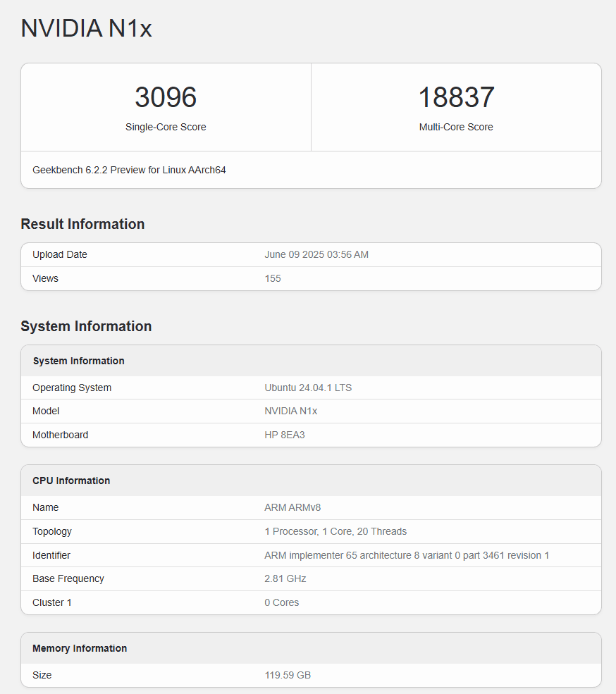The width and height of the screenshot is (616, 694).
Task: Click the Views label
Action: coord(45,278)
